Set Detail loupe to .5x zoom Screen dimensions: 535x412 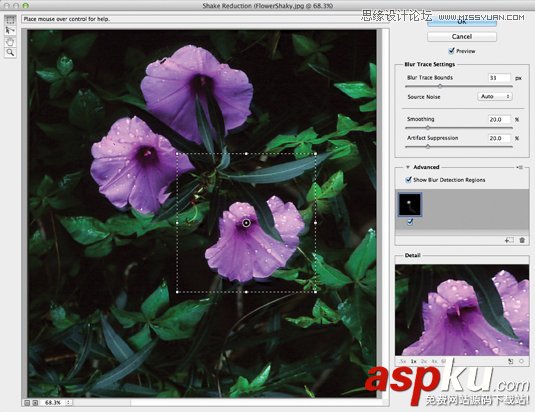[403, 361]
